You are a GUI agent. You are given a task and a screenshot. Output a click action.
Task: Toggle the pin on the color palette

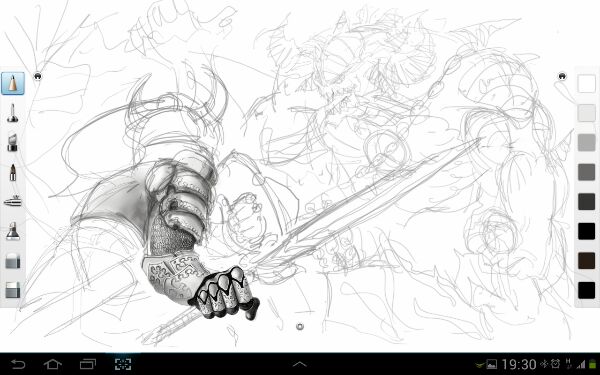click(562, 76)
